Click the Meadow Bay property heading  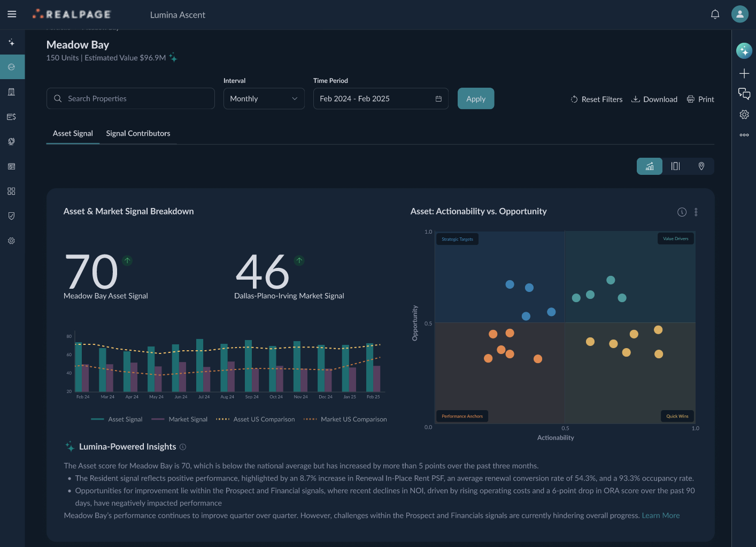coord(78,45)
